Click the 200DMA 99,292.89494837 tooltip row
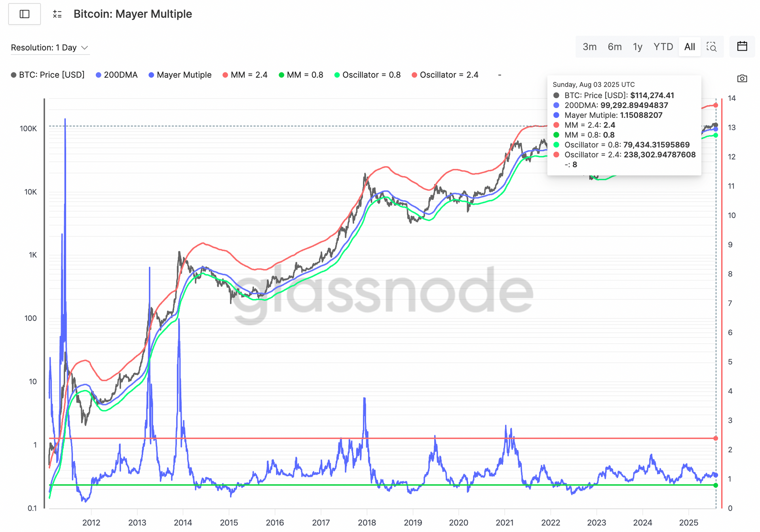The height and width of the screenshot is (532, 760). click(611, 105)
